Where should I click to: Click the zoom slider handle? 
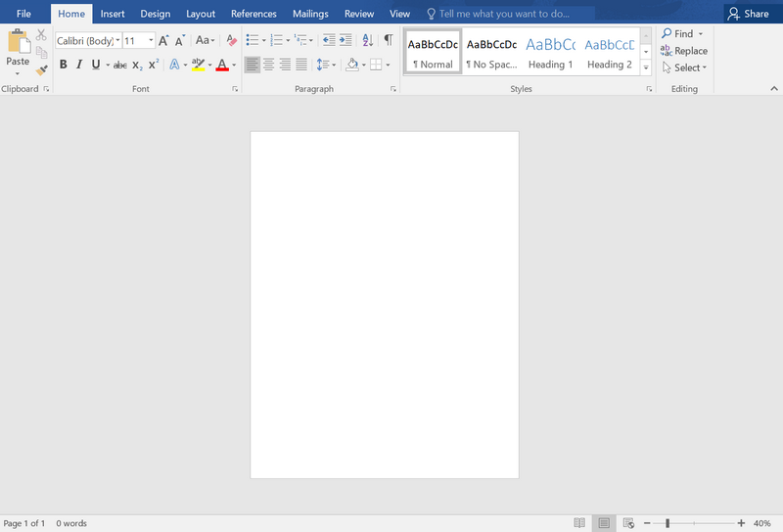(668, 523)
